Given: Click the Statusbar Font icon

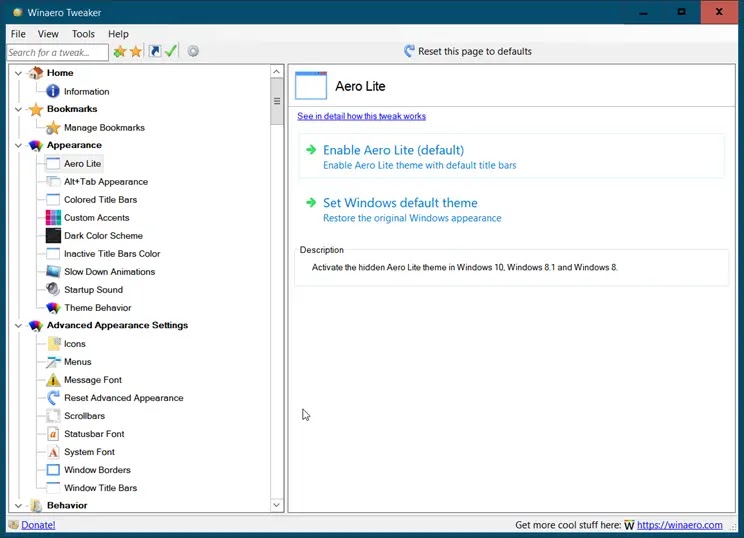Looking at the screenshot, I should pyautogui.click(x=53, y=434).
